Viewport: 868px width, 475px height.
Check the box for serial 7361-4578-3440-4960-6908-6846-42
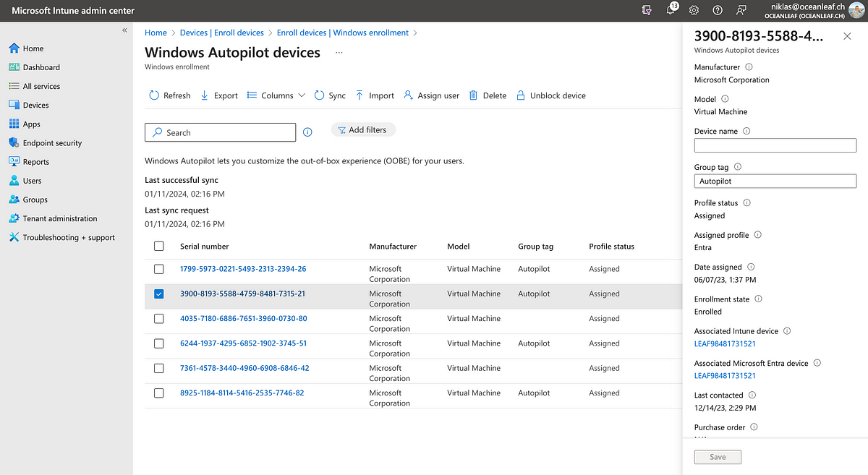(159, 369)
